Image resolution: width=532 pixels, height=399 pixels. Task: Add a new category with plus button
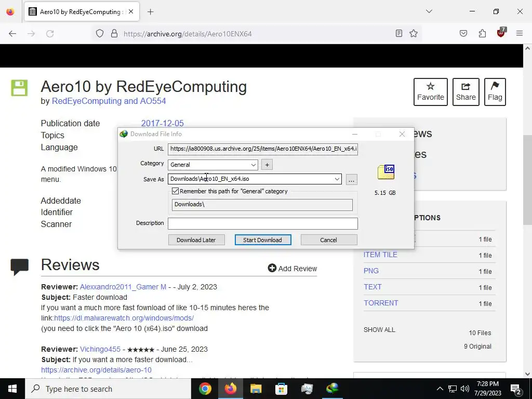[x=267, y=165]
